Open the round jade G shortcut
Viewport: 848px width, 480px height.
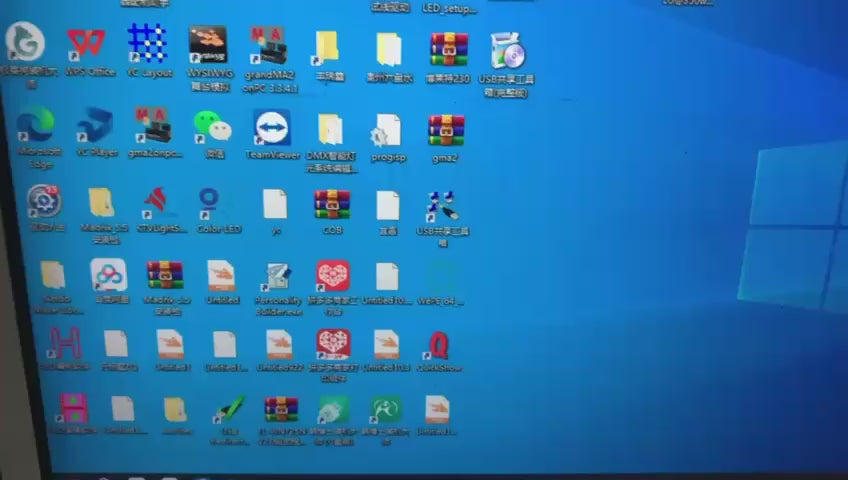point(24,42)
